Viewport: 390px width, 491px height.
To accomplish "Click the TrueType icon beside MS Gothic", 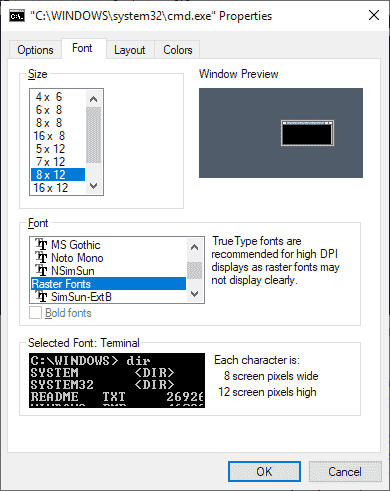I will coord(41,245).
